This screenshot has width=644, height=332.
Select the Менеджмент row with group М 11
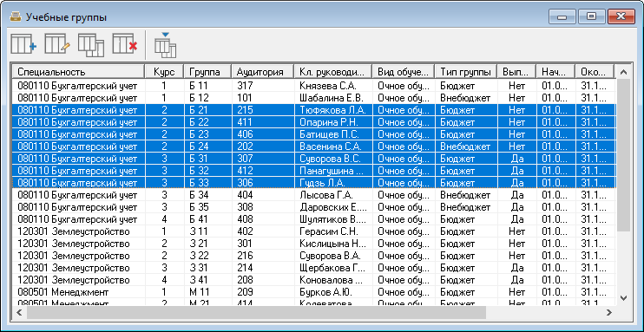314,292
